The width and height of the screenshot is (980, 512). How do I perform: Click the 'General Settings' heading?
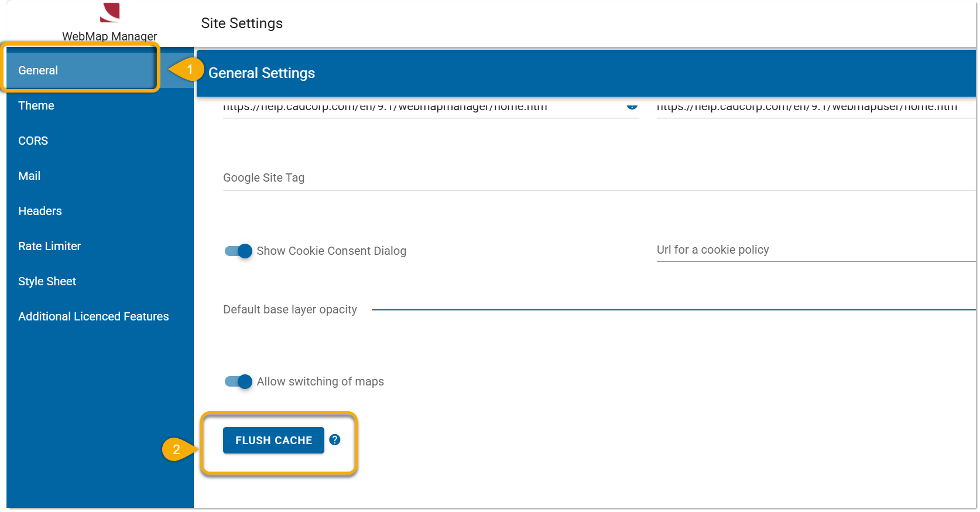click(262, 73)
